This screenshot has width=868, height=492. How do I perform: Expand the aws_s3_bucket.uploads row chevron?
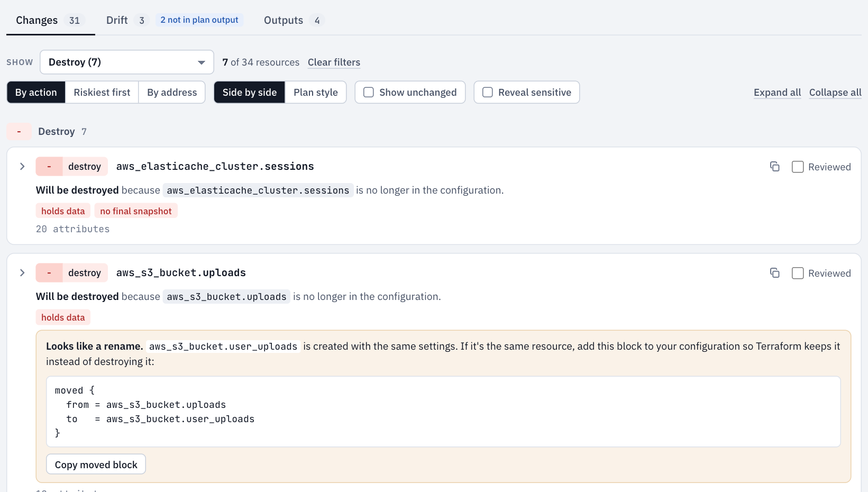[x=22, y=273]
